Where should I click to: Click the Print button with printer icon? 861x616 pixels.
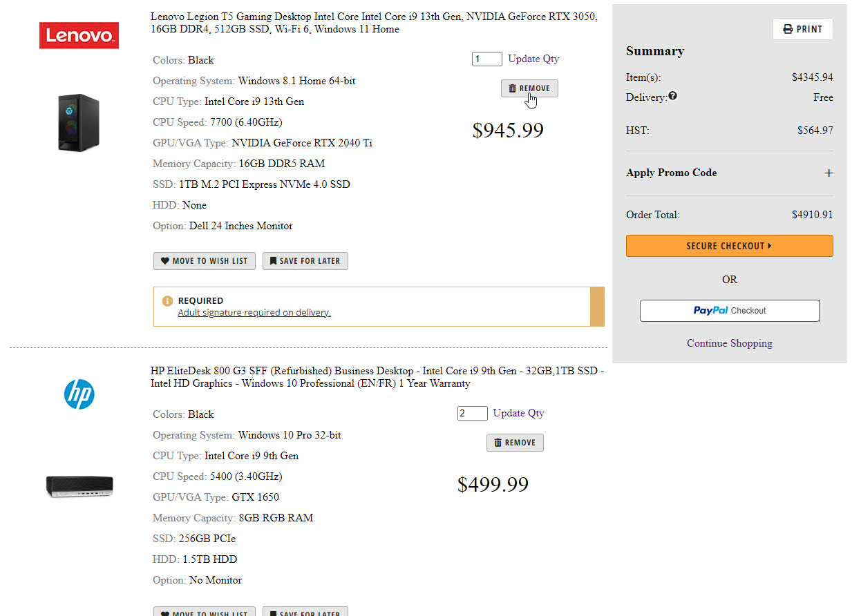point(802,29)
